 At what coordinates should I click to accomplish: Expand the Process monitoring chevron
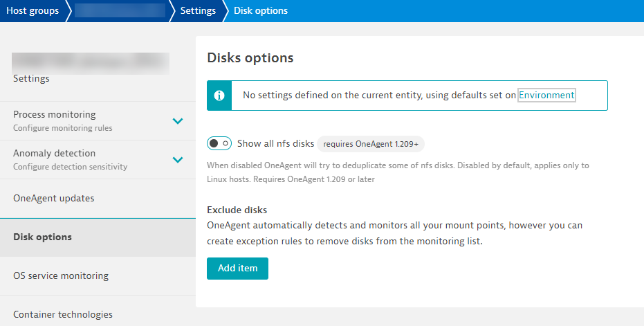click(x=178, y=121)
